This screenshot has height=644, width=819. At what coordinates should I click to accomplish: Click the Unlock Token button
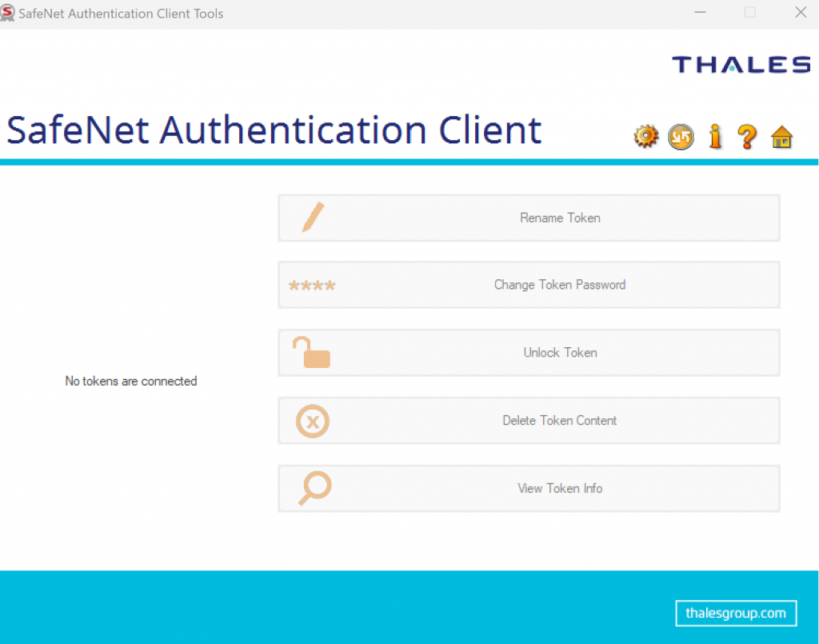529,353
